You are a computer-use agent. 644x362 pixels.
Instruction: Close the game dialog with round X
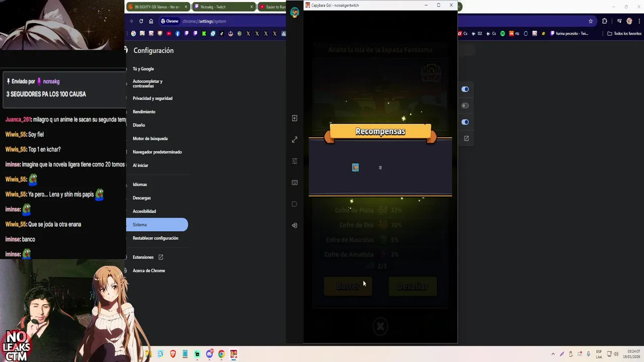380,327
